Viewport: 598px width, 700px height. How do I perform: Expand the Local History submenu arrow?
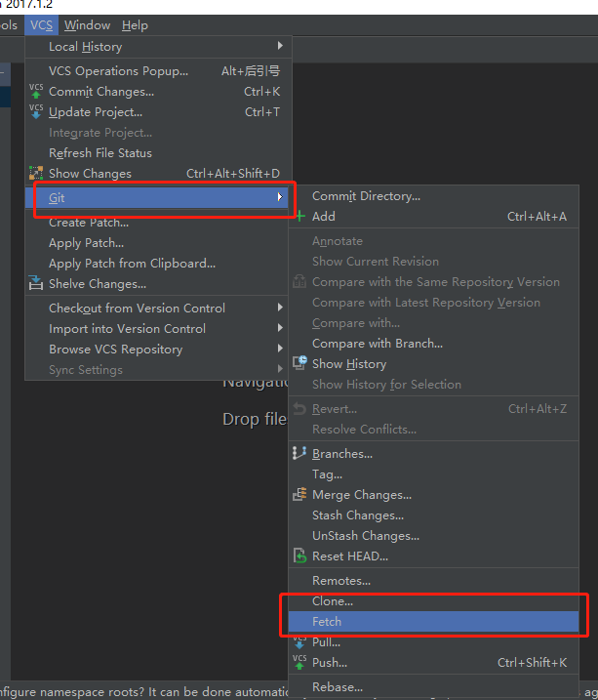click(x=280, y=46)
